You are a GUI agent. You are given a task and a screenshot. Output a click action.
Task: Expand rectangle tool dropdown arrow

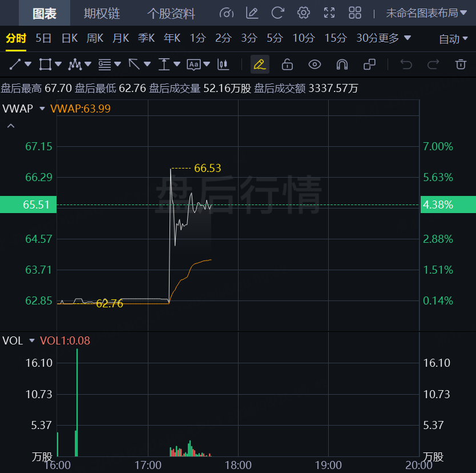pos(58,64)
